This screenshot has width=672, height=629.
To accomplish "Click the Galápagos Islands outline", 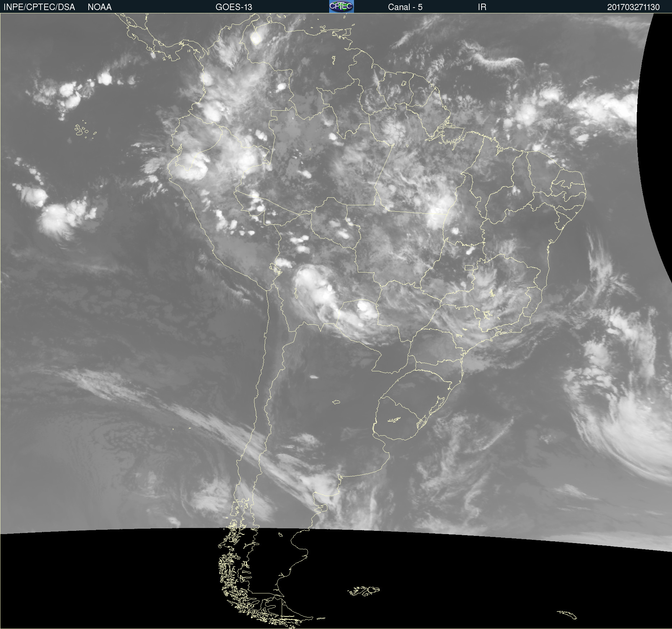I will tap(82, 130).
